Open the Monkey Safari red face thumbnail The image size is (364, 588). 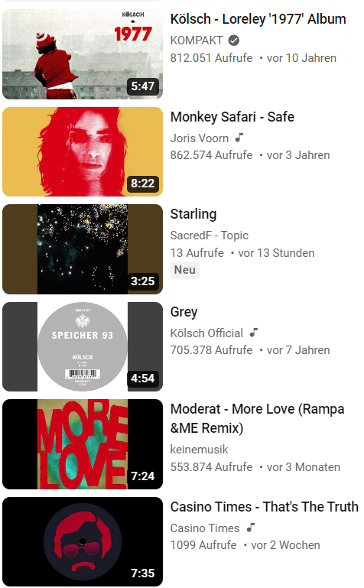tap(83, 152)
